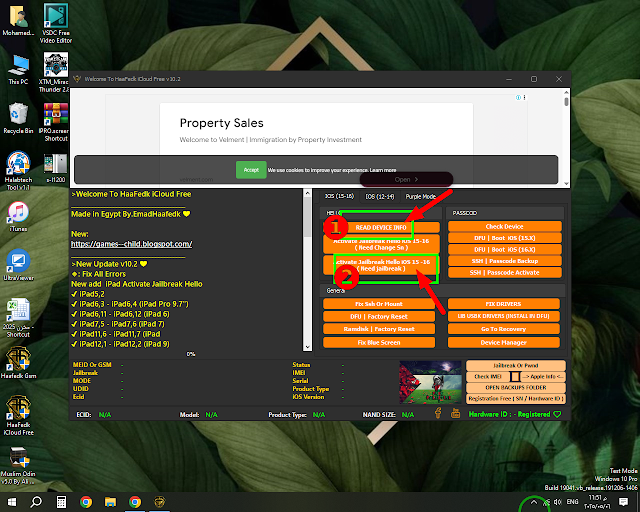Viewport: 640px width, 512px height.
Task: Open the 2025 Excel shortcut icon
Action: click(x=18, y=318)
